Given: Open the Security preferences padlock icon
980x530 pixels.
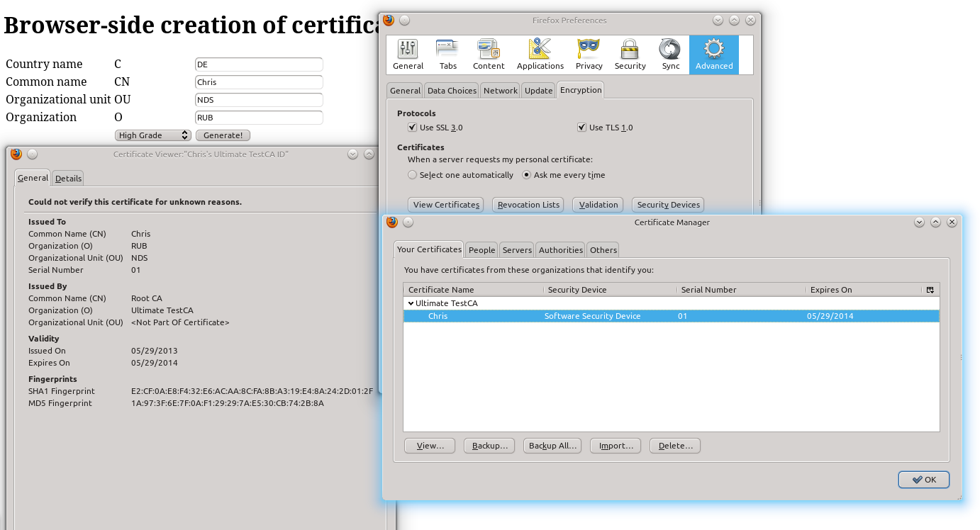Looking at the screenshot, I should click(630, 55).
